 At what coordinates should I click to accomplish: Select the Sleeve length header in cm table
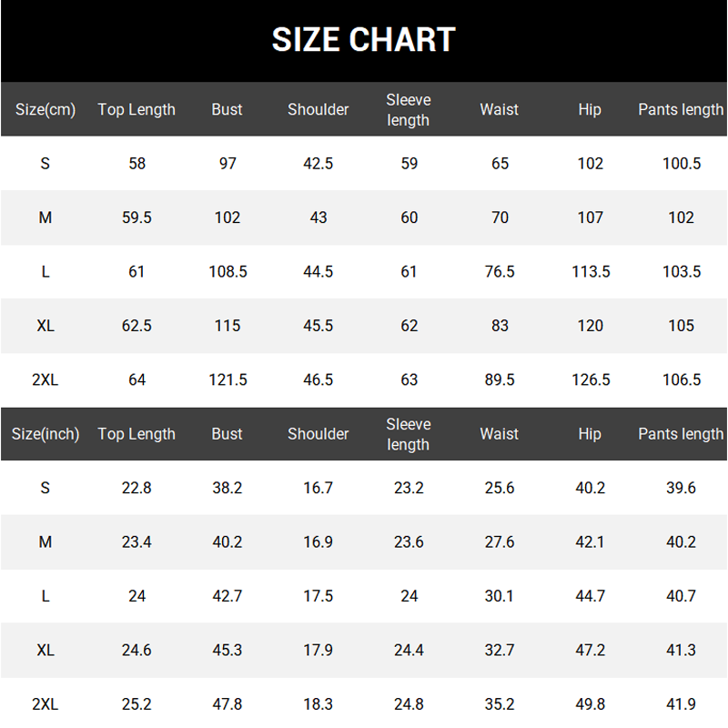coord(409,110)
